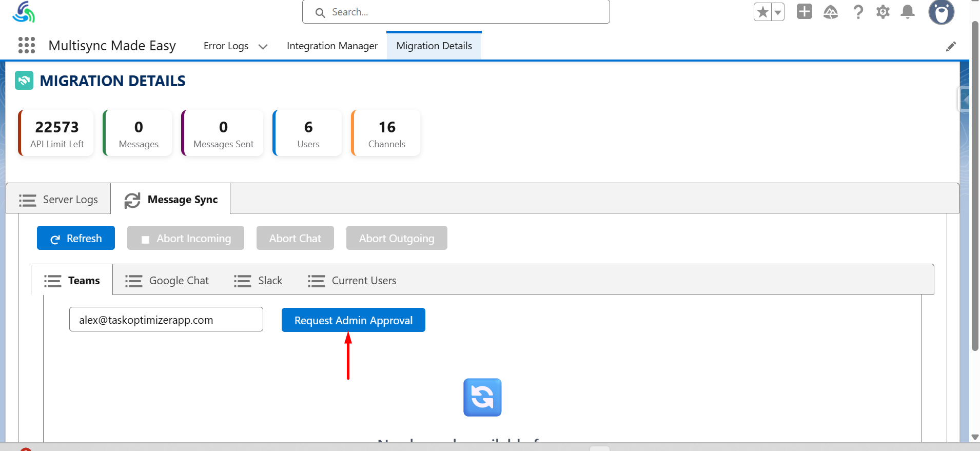This screenshot has width=980, height=451.
Task: Click the MIGRATION DETAILS heading text
Action: click(x=112, y=81)
